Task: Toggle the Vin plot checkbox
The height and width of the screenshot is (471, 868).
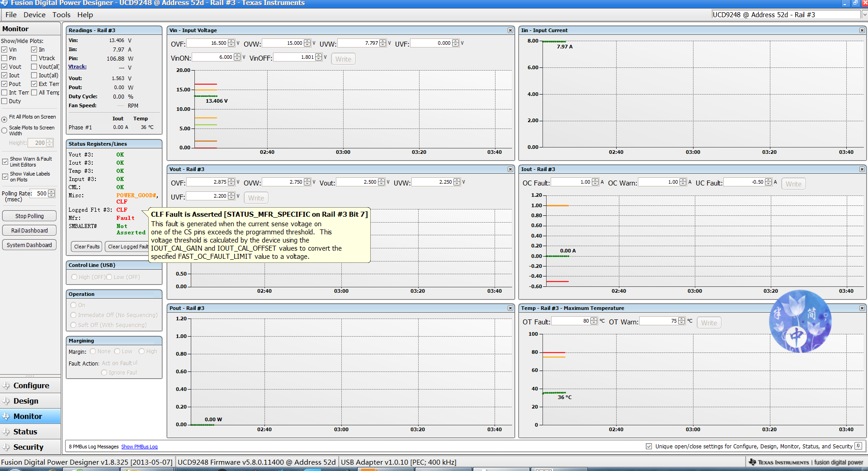Action: click(4, 50)
